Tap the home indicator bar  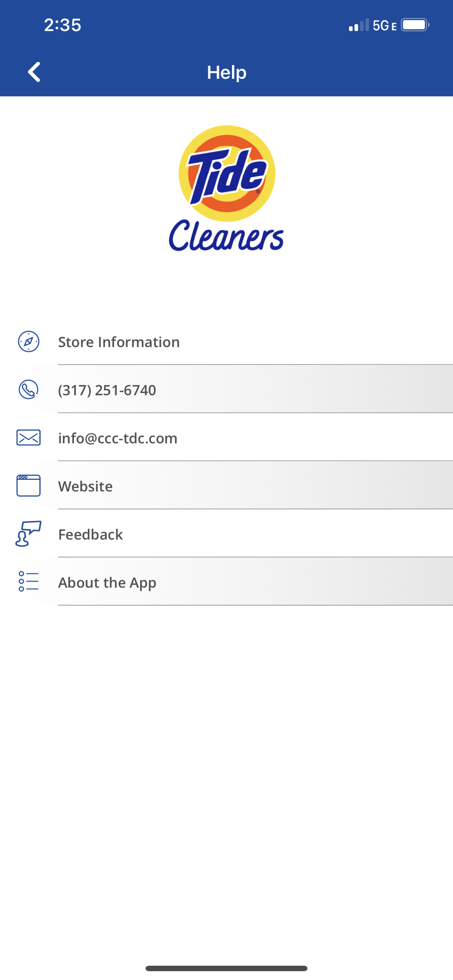pyautogui.click(x=226, y=968)
